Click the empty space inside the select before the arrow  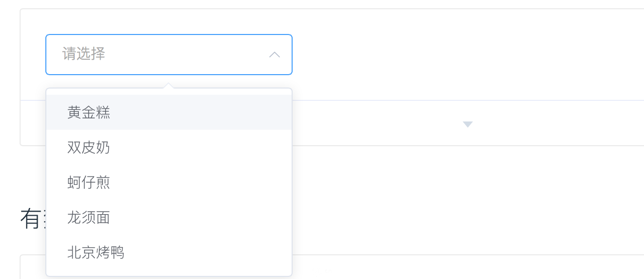185,55
